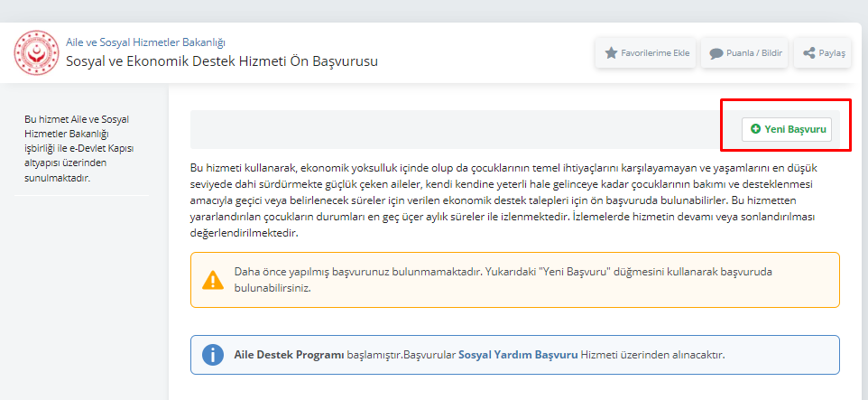The image size is (868, 400).
Task: Click the Daha önce yapılmış başvurunuz bulunmamaktadır warning message
Action: pyautogui.click(x=503, y=280)
